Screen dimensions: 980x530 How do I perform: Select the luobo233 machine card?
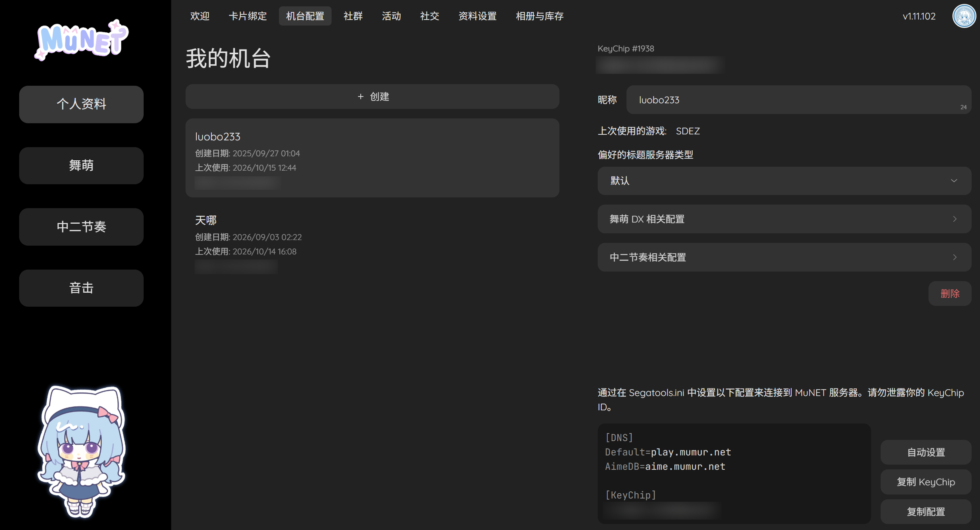372,158
